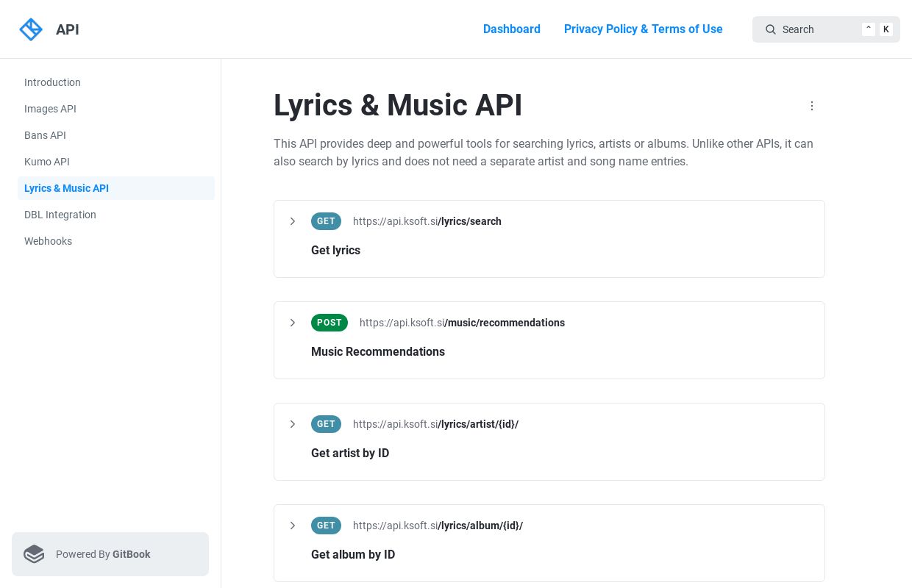Expand the Get artist by ID chevron
Image resolution: width=912 pixels, height=588 pixels.
(x=293, y=424)
